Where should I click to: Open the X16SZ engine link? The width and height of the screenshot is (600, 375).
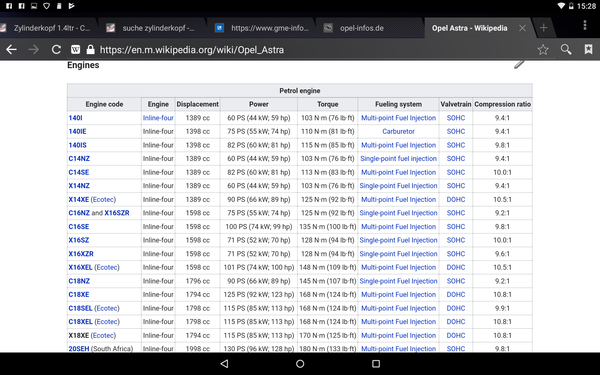point(79,240)
